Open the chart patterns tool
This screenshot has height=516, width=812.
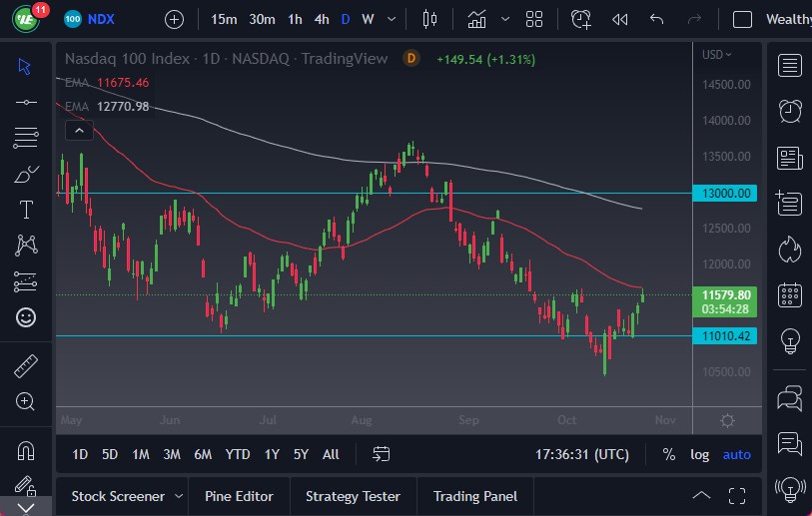pos(26,246)
